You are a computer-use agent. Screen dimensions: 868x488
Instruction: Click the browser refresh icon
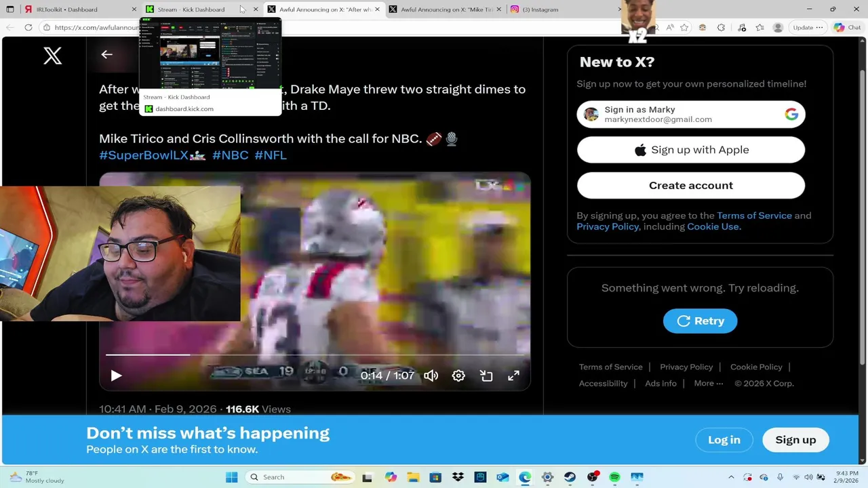28,27
